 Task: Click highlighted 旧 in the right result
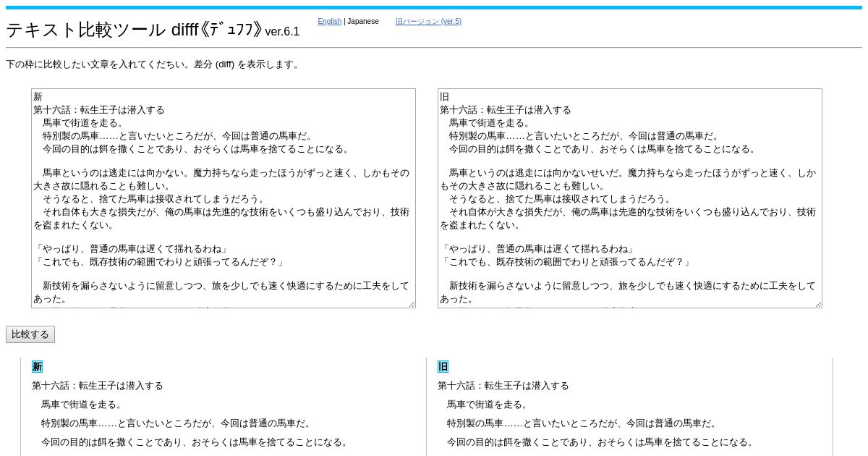[443, 367]
